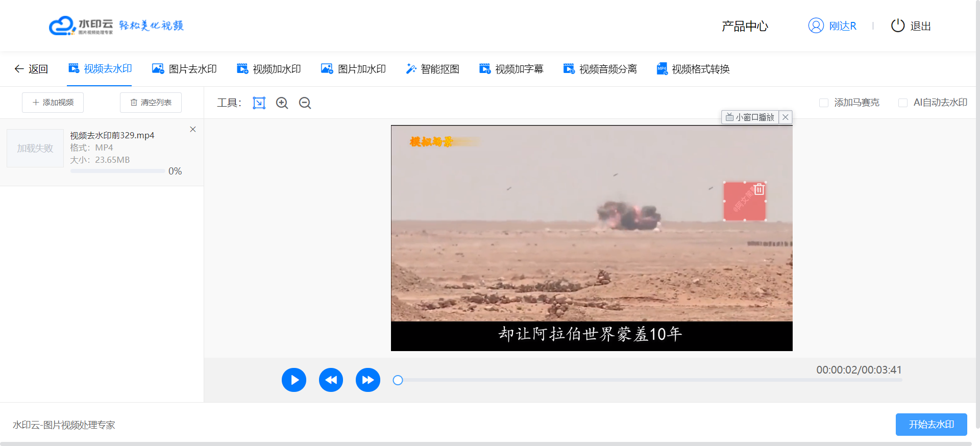The image size is (980, 446).
Task: Click the timestamp 00:00:02/00:03:41
Action: 859,370
